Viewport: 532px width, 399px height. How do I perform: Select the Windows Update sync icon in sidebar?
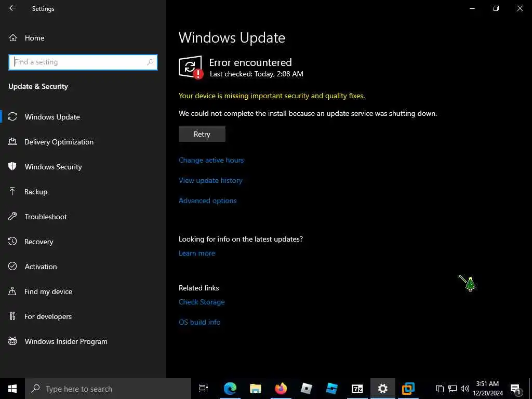[12, 117]
